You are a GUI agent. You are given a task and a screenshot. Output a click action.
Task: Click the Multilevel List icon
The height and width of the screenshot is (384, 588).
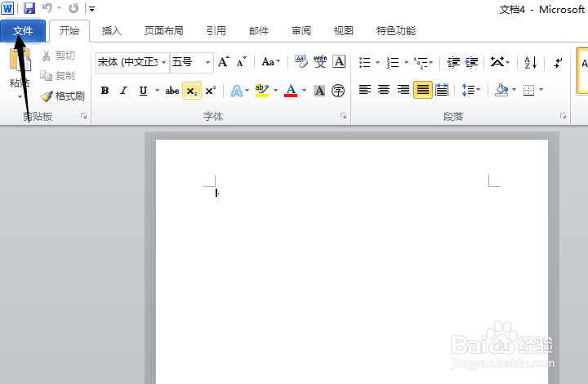[x=421, y=62]
